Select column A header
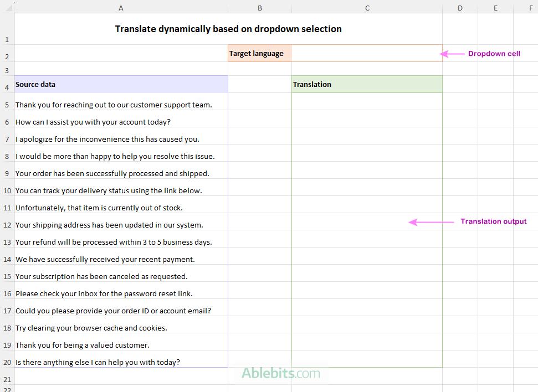 tap(121, 8)
